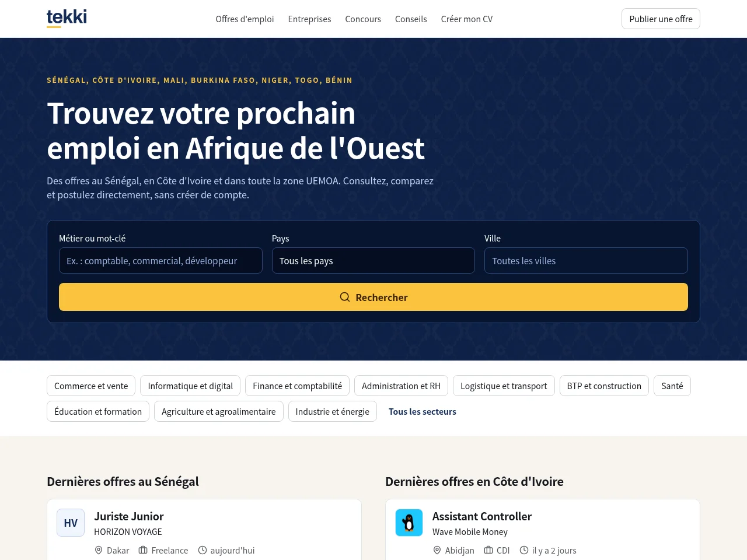Open Offres d'emploi in navigation
The height and width of the screenshot is (560, 747).
click(245, 19)
